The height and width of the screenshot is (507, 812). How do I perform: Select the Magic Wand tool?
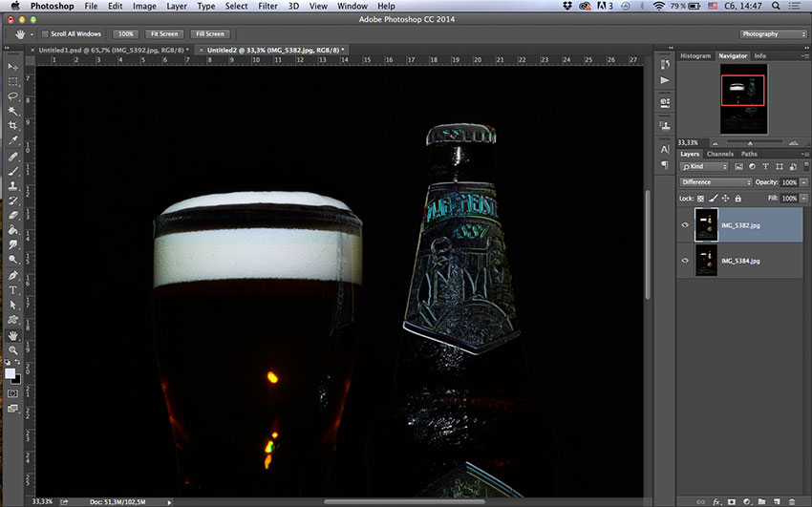[x=13, y=111]
